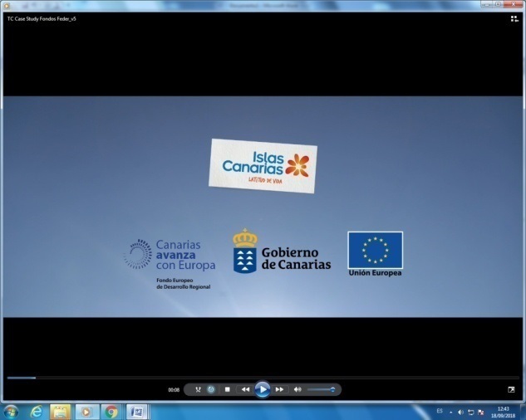Image resolution: width=526 pixels, height=420 pixels.
Task: Click the title TC Case Study Fondos Feder_v5
Action: (42, 19)
